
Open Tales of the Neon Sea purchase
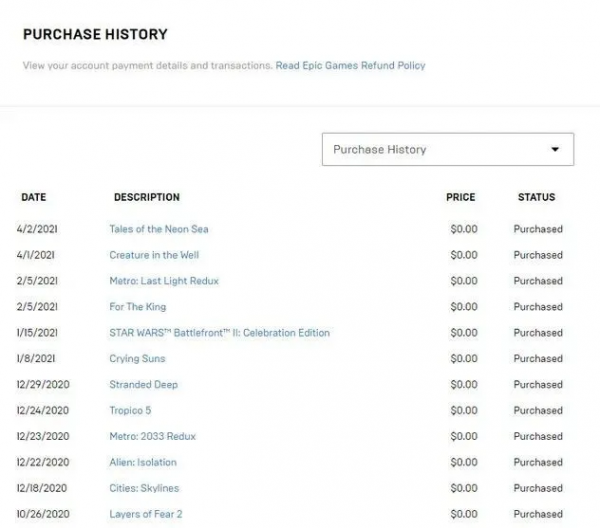point(159,229)
